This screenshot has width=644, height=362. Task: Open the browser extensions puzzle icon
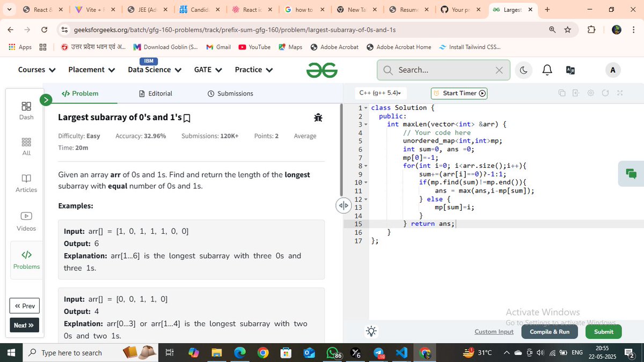click(x=591, y=29)
